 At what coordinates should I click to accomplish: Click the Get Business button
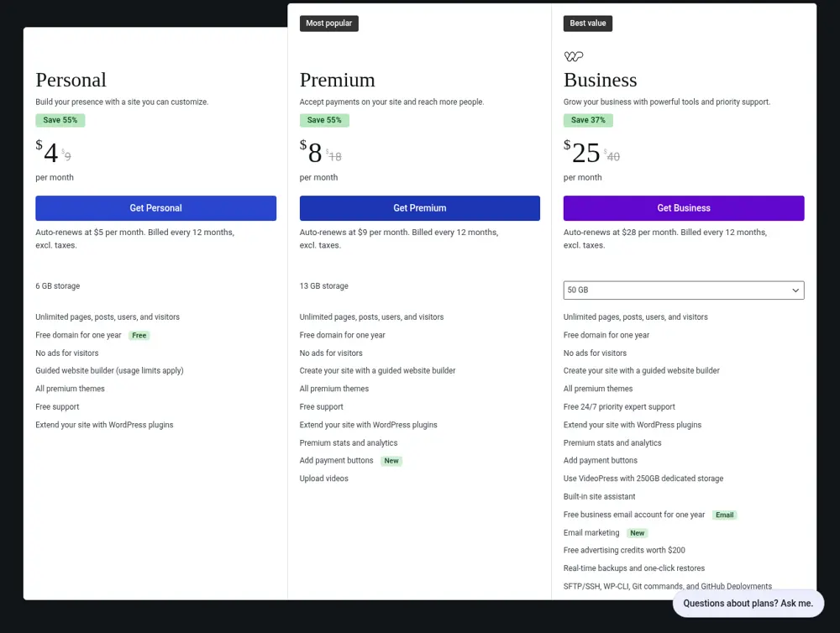(x=684, y=208)
